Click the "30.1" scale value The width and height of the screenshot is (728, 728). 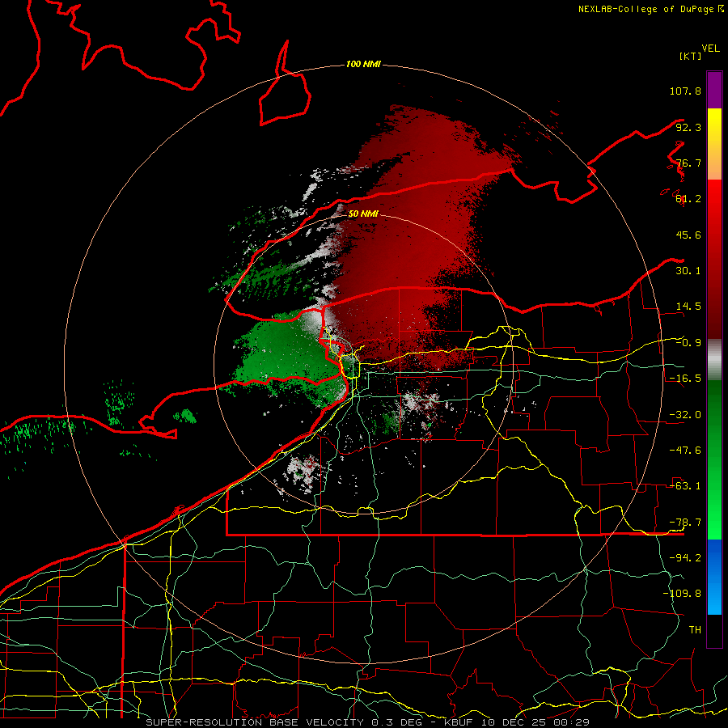click(688, 271)
